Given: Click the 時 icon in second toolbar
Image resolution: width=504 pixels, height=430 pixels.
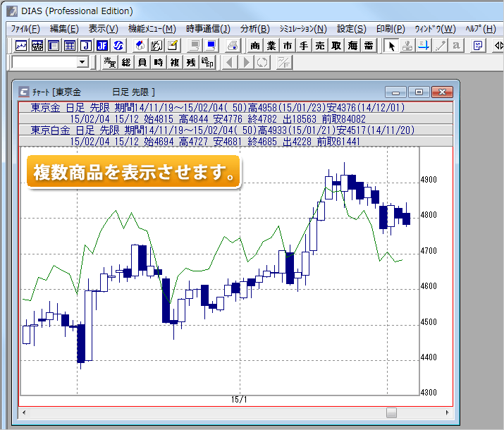Looking at the screenshot, I should 158,63.
